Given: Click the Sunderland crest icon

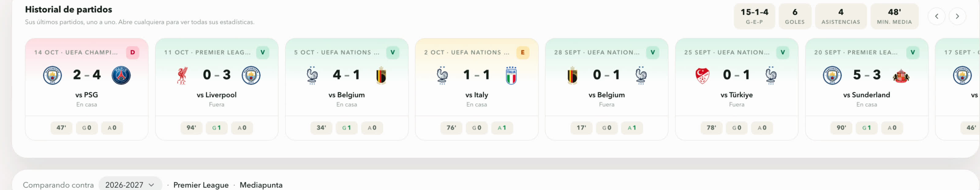Looking at the screenshot, I should pyautogui.click(x=901, y=76).
